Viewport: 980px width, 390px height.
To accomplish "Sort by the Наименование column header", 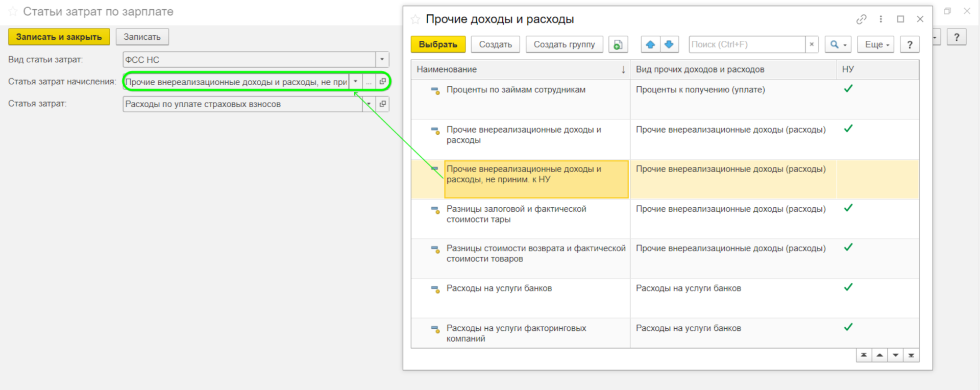I will 521,69.
